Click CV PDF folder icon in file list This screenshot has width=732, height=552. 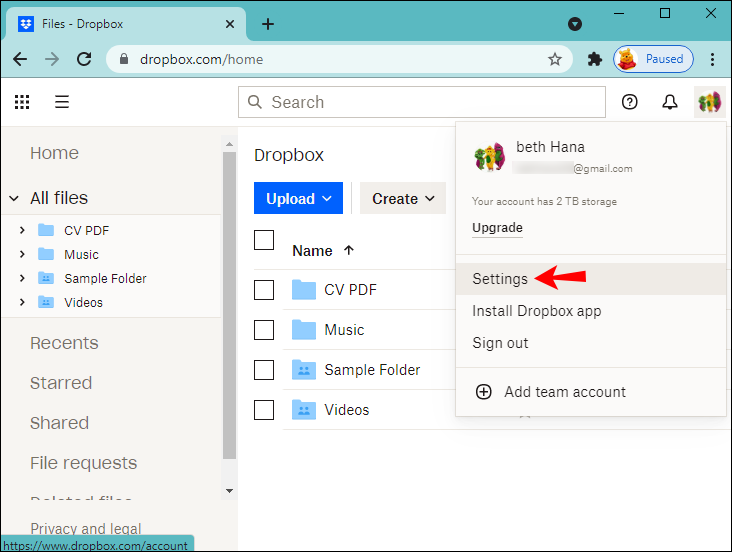pos(304,290)
